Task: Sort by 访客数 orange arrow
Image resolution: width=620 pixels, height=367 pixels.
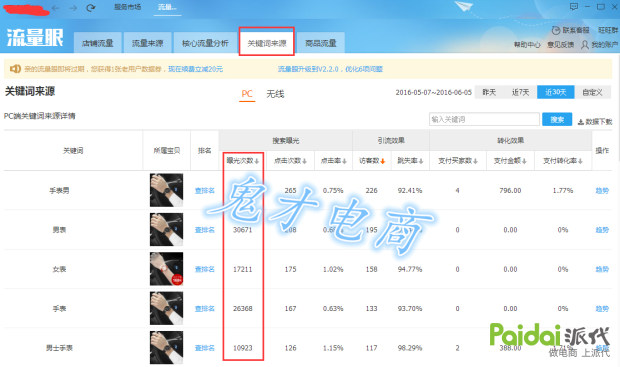Action: coord(382,161)
